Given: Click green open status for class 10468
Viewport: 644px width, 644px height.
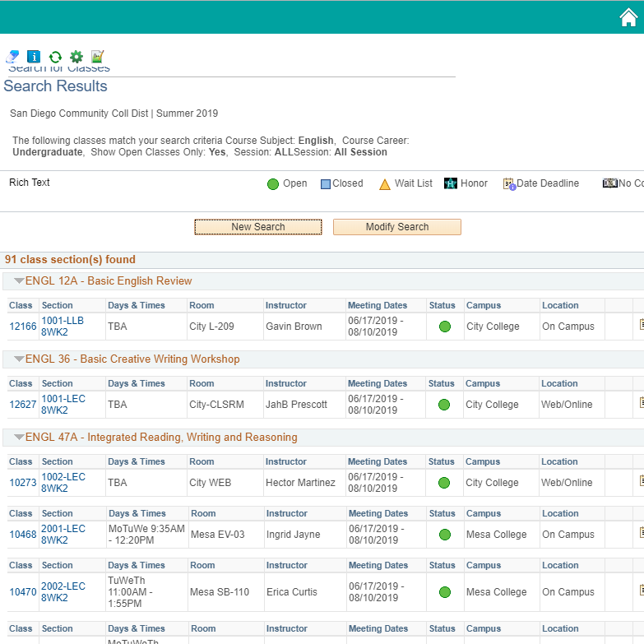Looking at the screenshot, I should click(x=445, y=535).
